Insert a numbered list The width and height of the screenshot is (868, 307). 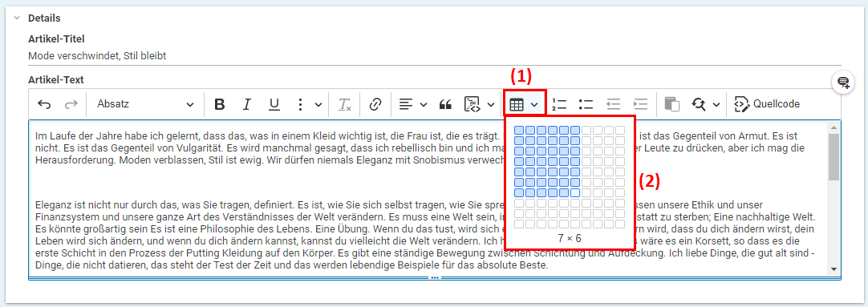point(559,104)
